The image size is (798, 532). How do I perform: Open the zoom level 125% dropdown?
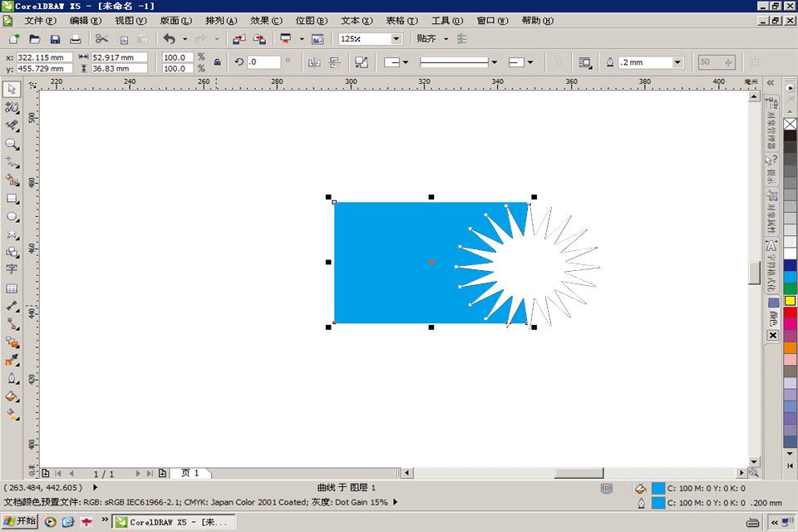point(396,39)
